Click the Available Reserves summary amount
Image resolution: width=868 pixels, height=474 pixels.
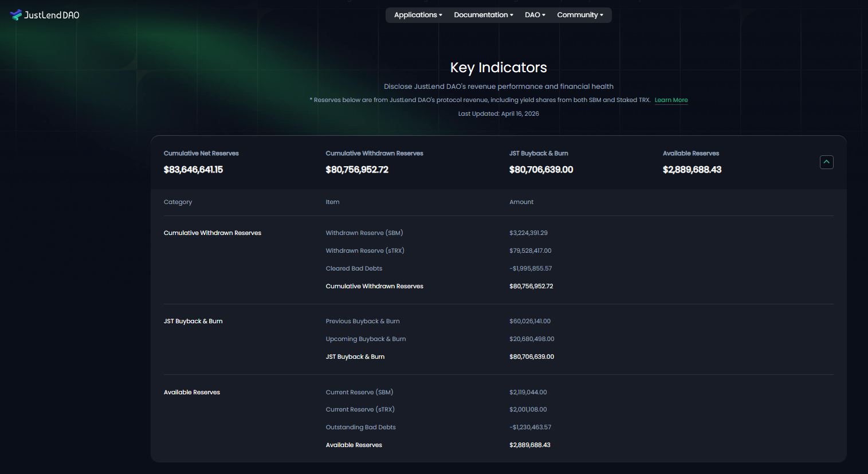pos(692,170)
